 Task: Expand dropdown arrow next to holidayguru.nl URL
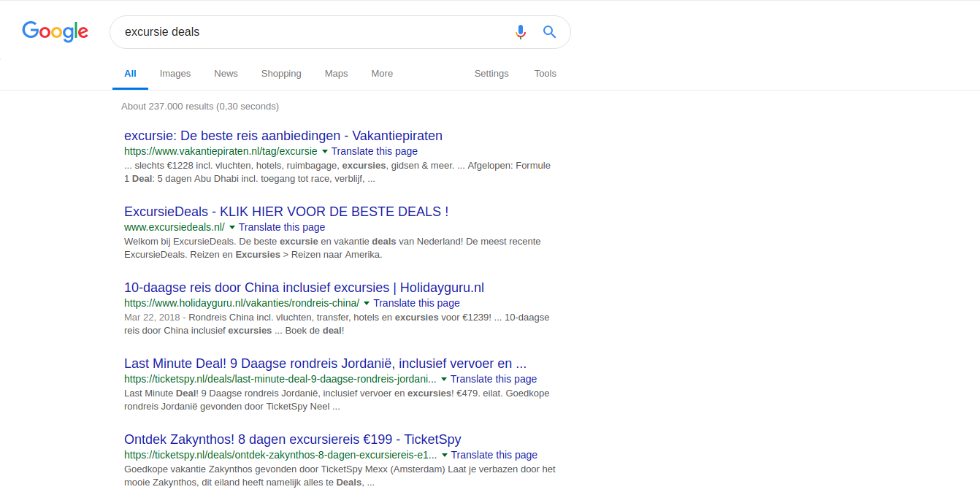(367, 303)
